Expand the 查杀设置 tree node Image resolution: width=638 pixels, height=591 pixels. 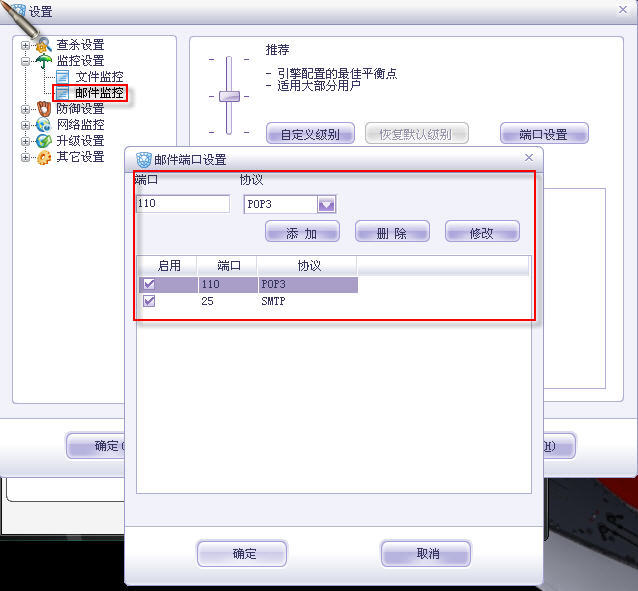pos(25,45)
